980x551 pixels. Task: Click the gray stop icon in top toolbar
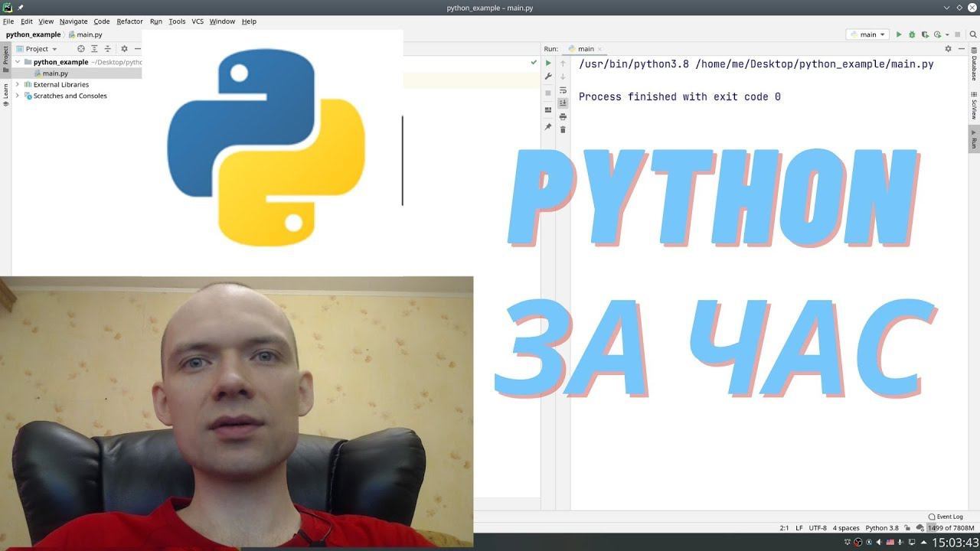pyautogui.click(x=957, y=34)
